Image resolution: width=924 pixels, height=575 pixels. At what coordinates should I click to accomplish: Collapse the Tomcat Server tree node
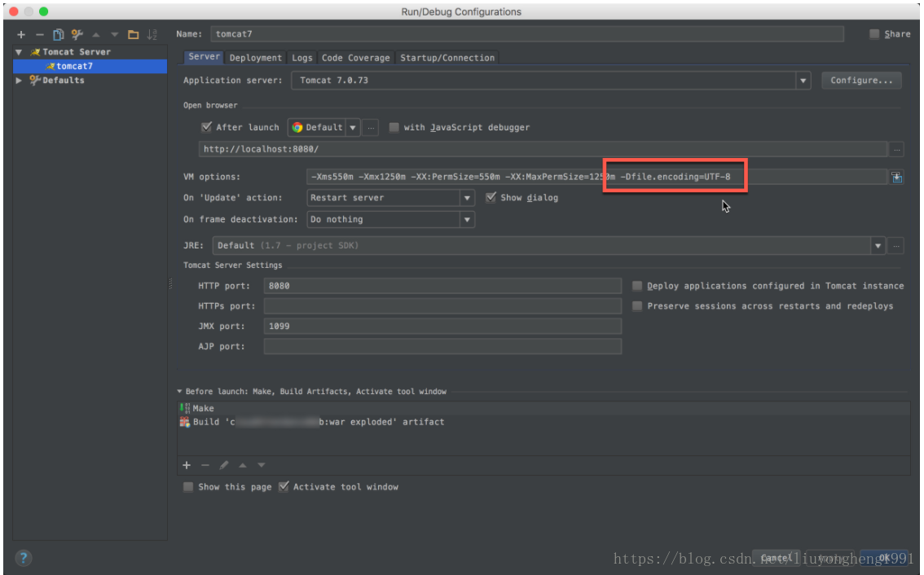[x=19, y=52]
